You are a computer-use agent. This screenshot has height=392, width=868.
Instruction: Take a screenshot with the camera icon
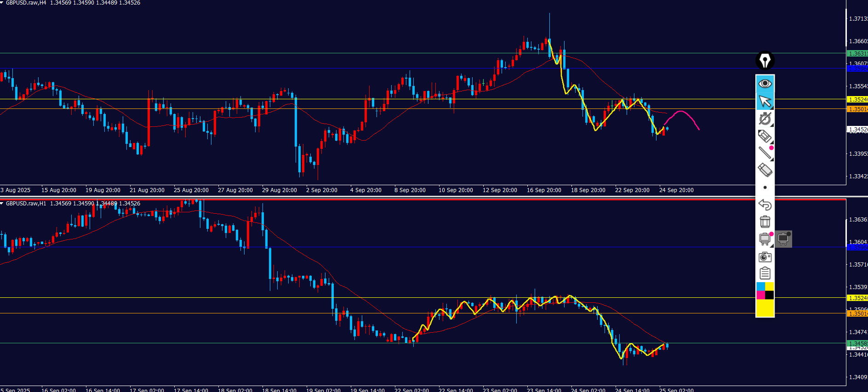(x=765, y=257)
